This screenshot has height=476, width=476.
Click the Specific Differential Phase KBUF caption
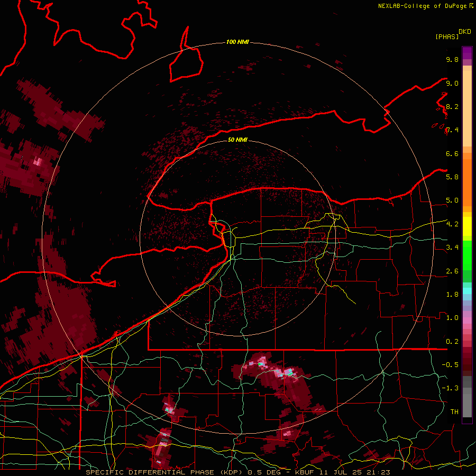point(237,472)
